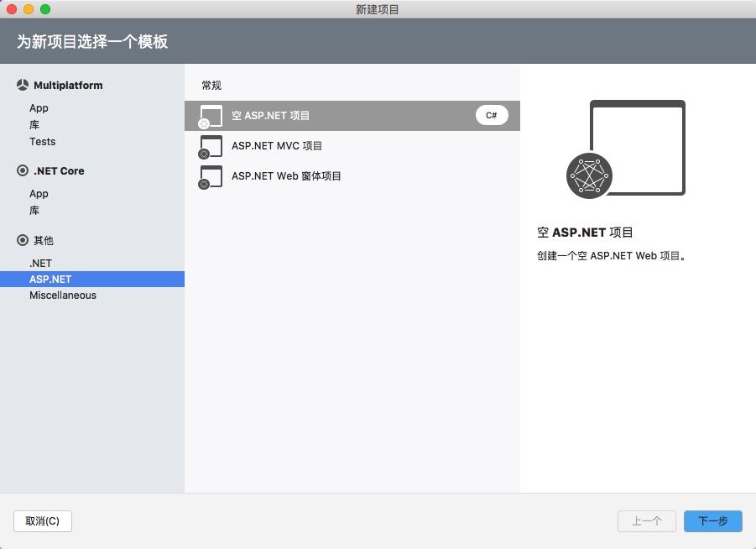Click the ASP.NET MVC 项目 template icon
This screenshot has width=756, height=549.
pos(211,147)
